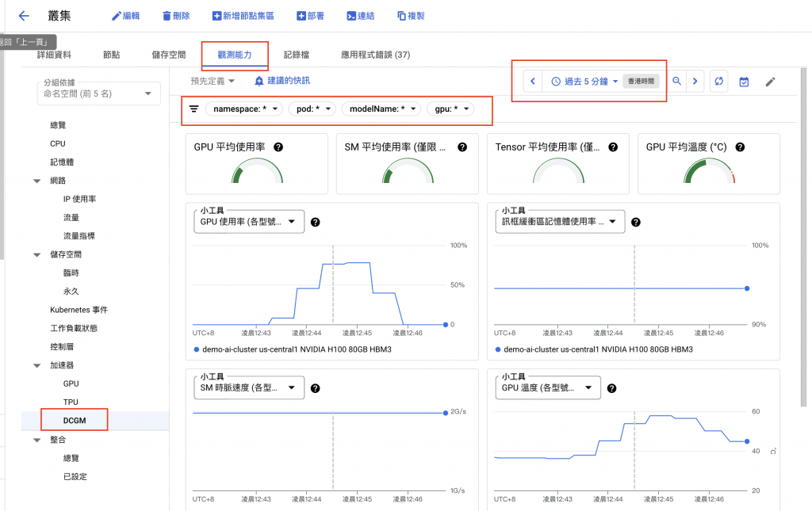This screenshot has height=511, width=812.
Task: Select Kubernetes 事件 in sidebar
Action: click(x=79, y=310)
